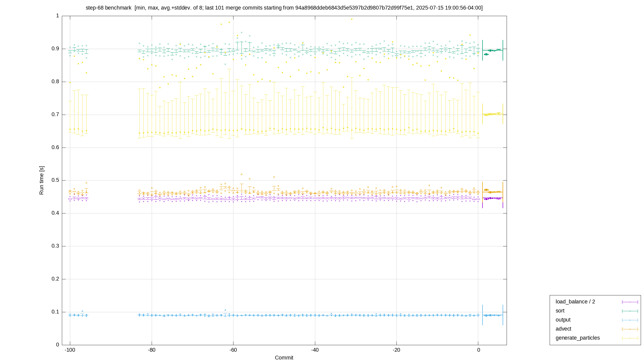The width and height of the screenshot is (644, 362).
Task: Click the 0 commit tick label
Action: (x=478, y=350)
